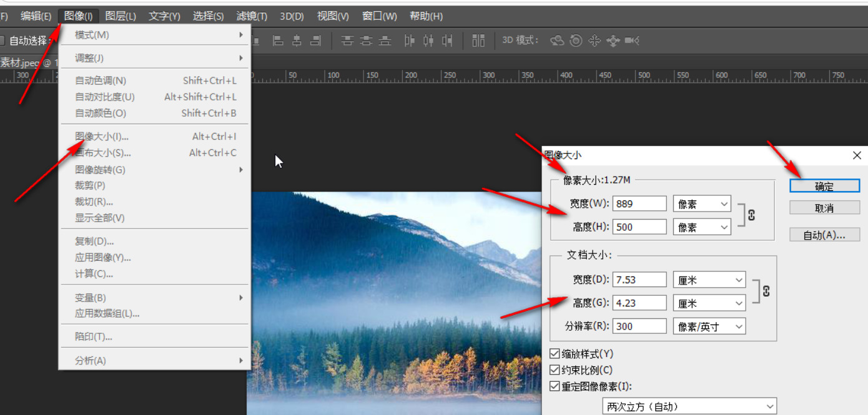The width and height of the screenshot is (868, 415).
Task: Open the 图像(I) menu
Action: 79,16
